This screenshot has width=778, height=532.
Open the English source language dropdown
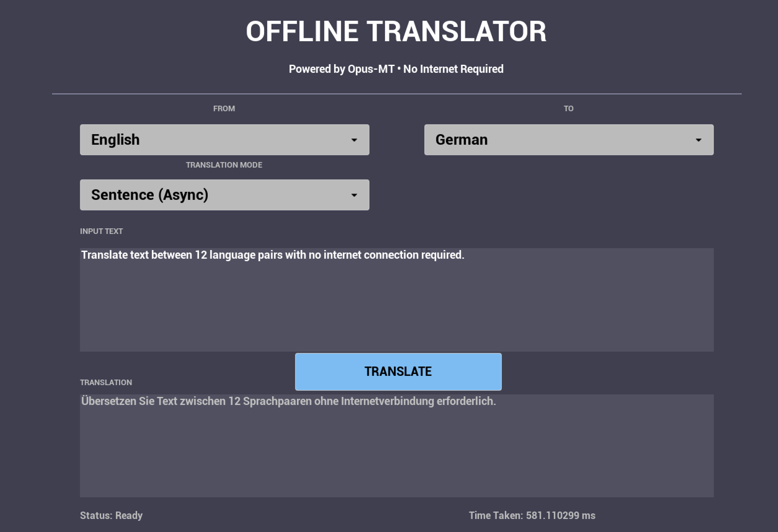224,139
